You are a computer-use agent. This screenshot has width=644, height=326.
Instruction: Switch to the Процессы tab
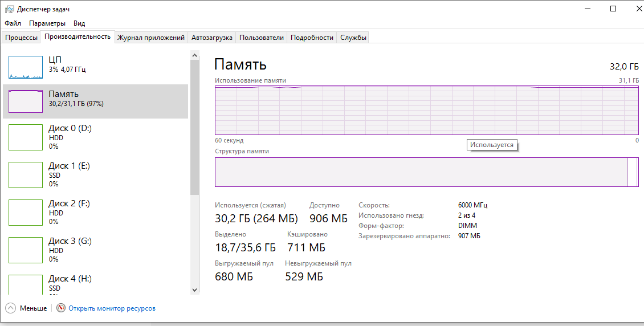click(21, 38)
